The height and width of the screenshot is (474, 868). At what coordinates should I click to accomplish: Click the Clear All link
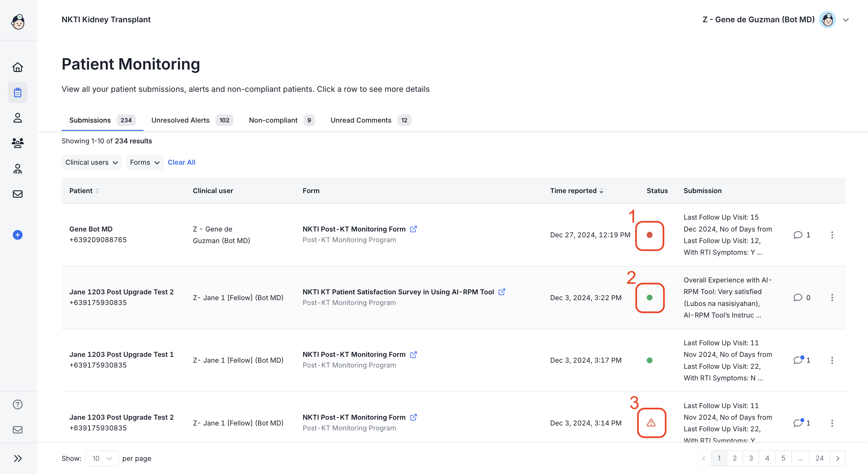tap(181, 163)
